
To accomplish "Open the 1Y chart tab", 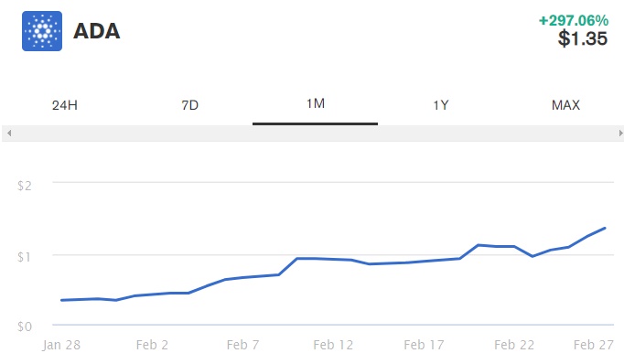I will pos(440,105).
